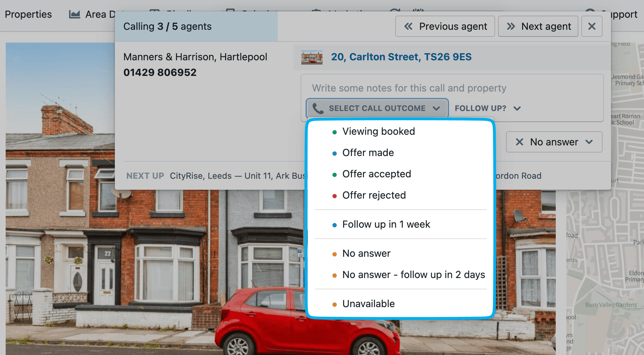This screenshot has width=644, height=355.
Task: Expand the Select Call Outcome dropdown
Action: pyautogui.click(x=377, y=108)
